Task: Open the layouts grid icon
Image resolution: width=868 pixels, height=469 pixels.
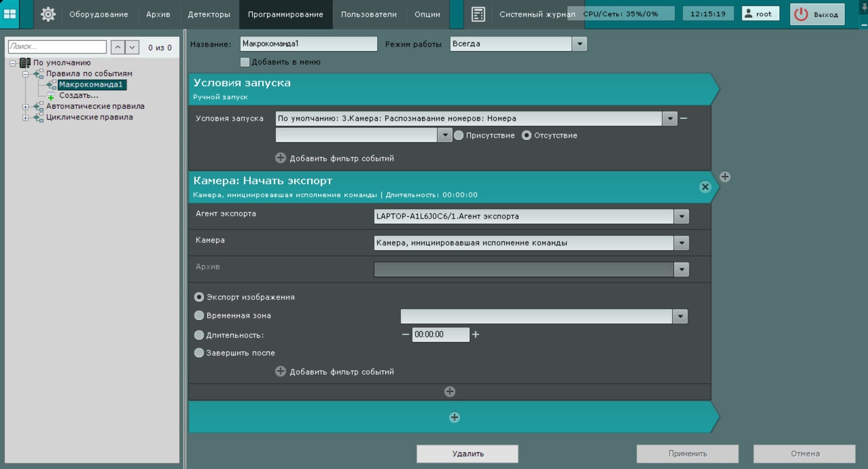Action: pyautogui.click(x=10, y=14)
